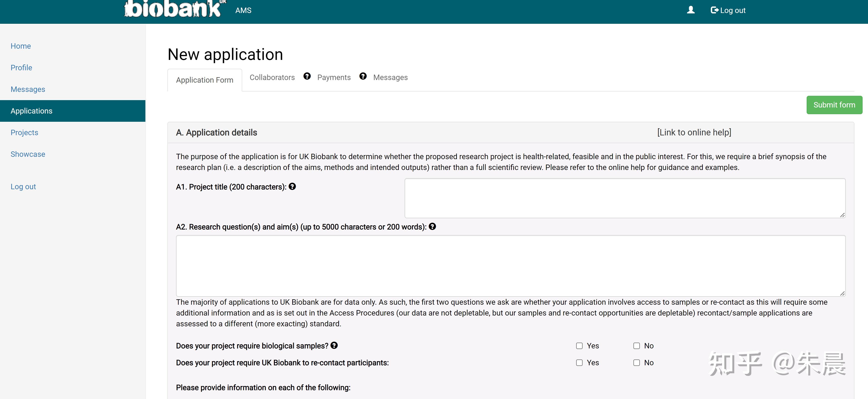Check No for re-contact participants question
The height and width of the screenshot is (399, 868).
click(x=636, y=363)
